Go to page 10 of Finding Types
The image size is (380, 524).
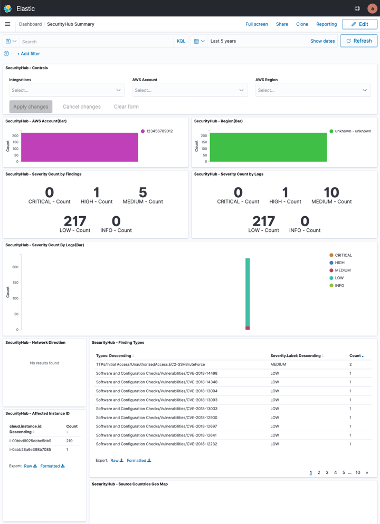coord(358,473)
